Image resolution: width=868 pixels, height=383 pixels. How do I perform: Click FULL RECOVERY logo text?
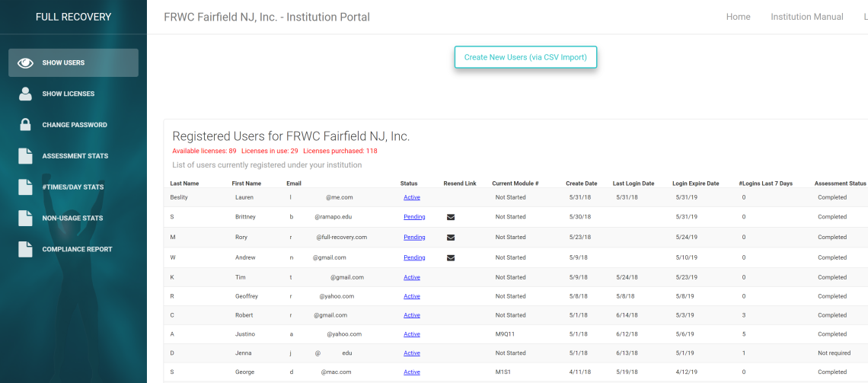[73, 18]
